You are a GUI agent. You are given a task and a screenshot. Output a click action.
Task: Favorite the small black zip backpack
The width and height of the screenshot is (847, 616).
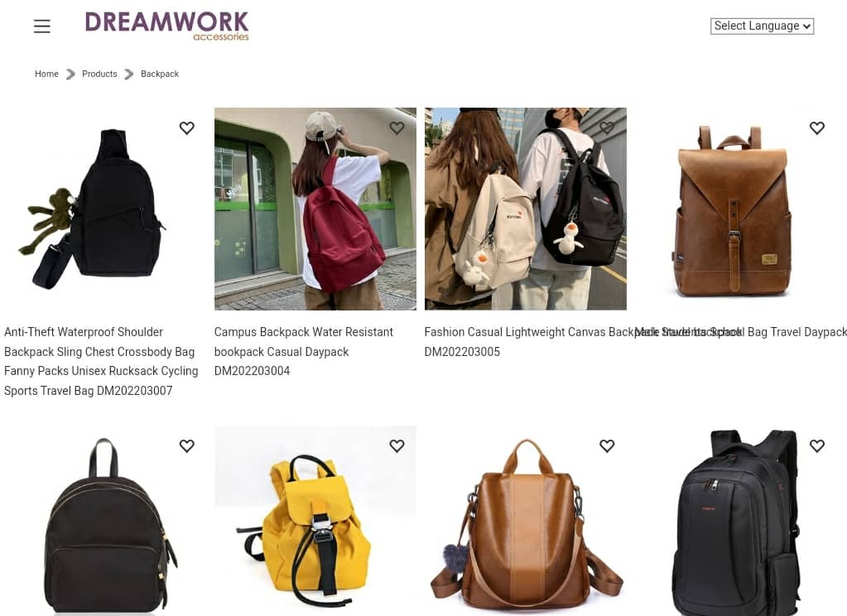point(187,445)
